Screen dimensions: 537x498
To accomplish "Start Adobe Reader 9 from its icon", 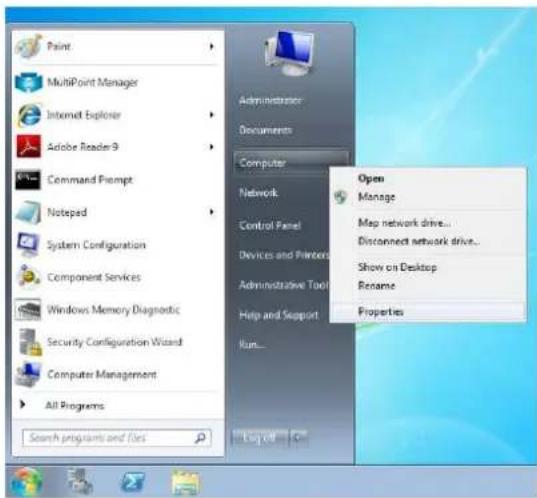I will [29, 147].
